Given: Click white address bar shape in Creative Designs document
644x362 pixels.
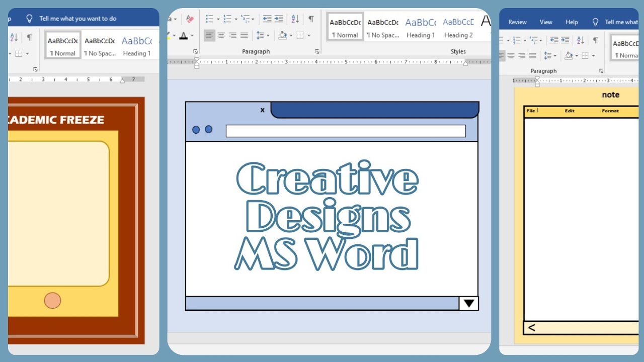Looking at the screenshot, I should [346, 131].
